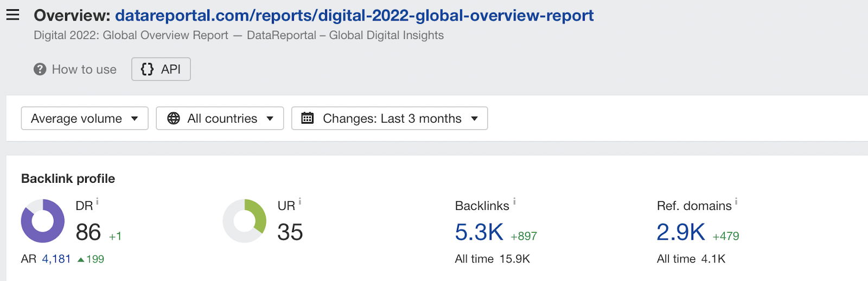
Task: Click the Backlink profile heading
Action: [68, 178]
